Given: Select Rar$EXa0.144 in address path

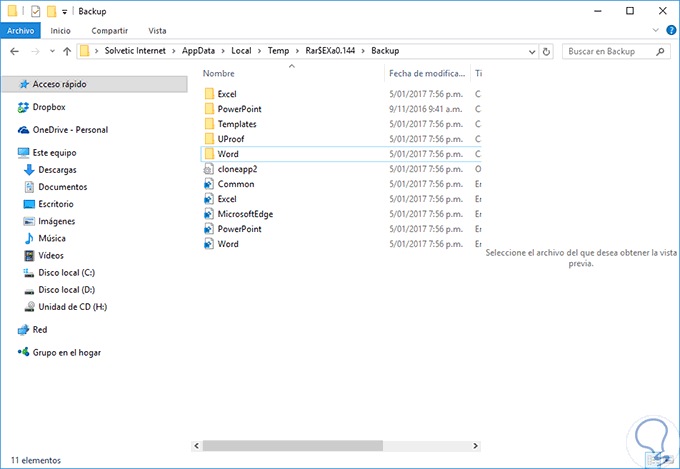Looking at the screenshot, I should (x=330, y=51).
